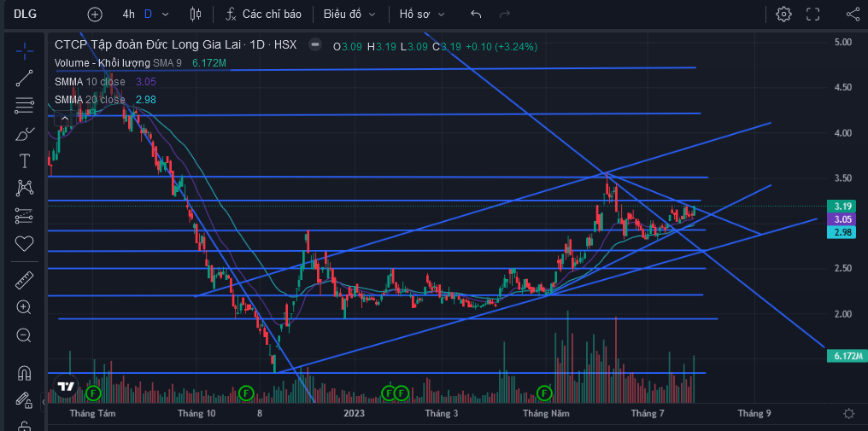This screenshot has height=431, width=868.
Task: Select the 4h timeframe
Action: (x=128, y=15)
